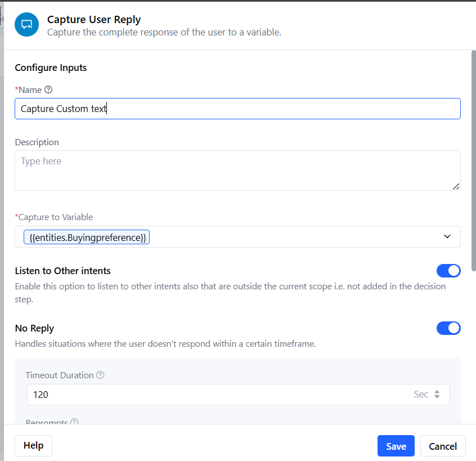Open Help from the bottom left
Image resolution: width=476 pixels, height=461 pixels.
coord(33,445)
